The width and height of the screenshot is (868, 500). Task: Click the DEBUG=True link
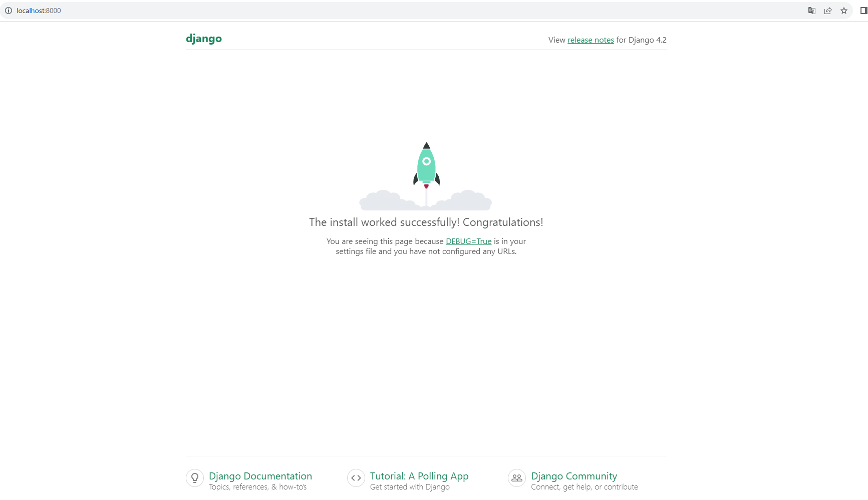pyautogui.click(x=468, y=241)
